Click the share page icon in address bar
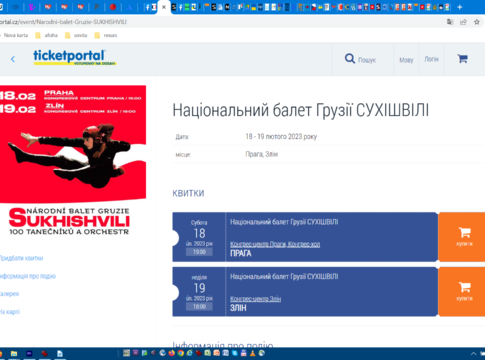The height and width of the screenshot is (360, 485). pos(463,22)
